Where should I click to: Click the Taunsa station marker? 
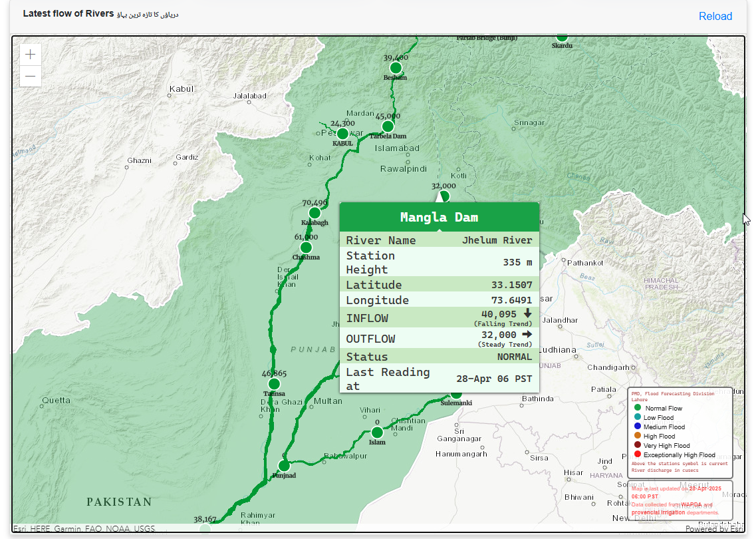tap(274, 384)
